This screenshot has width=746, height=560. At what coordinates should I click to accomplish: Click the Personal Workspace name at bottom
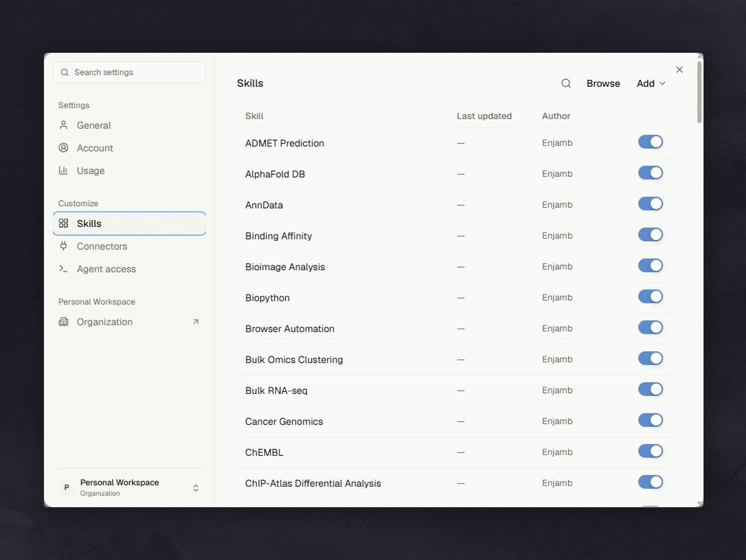tap(120, 483)
